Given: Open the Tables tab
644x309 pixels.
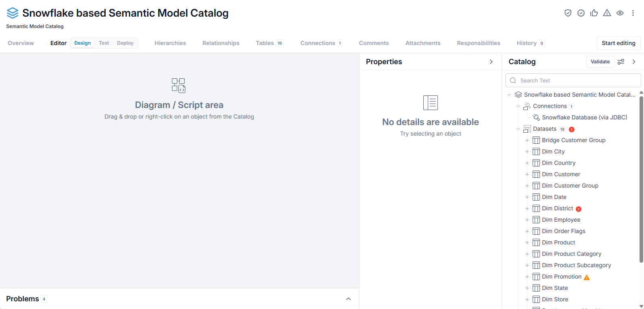Looking at the screenshot, I should (x=269, y=43).
